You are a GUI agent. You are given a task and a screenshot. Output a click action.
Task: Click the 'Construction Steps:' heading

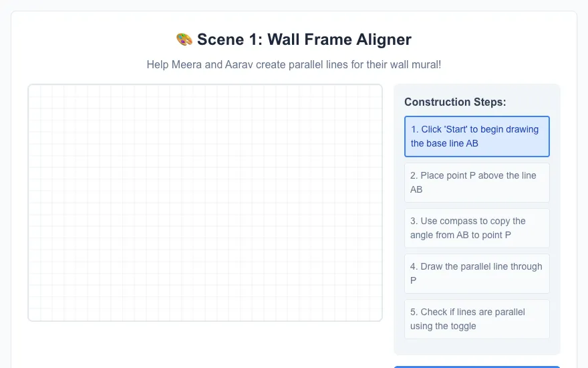point(455,102)
